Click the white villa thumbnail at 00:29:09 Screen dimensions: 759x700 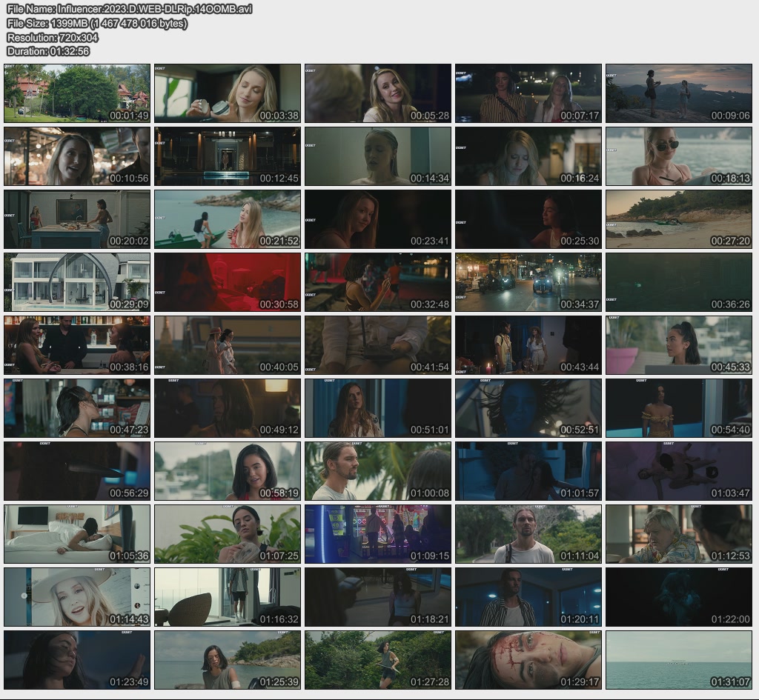pyautogui.click(x=77, y=282)
